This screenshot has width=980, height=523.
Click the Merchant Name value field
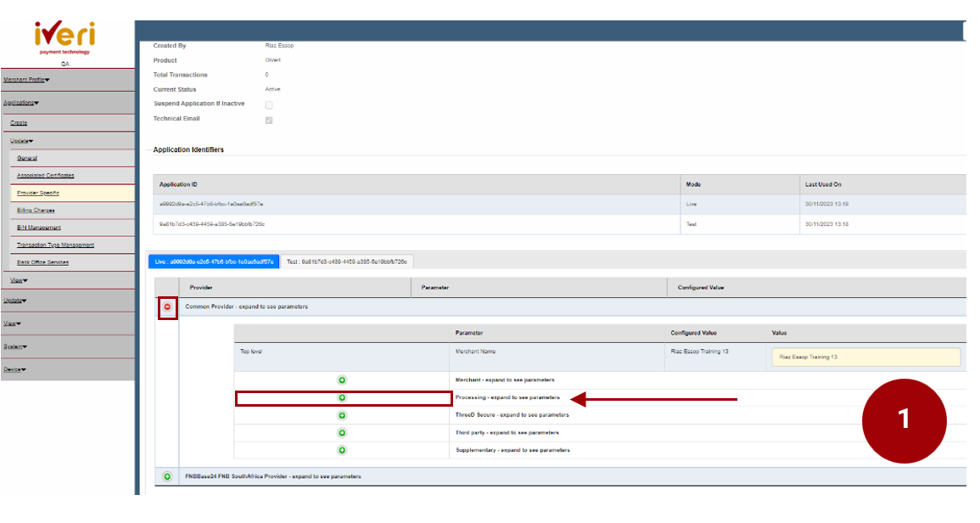tap(865, 357)
